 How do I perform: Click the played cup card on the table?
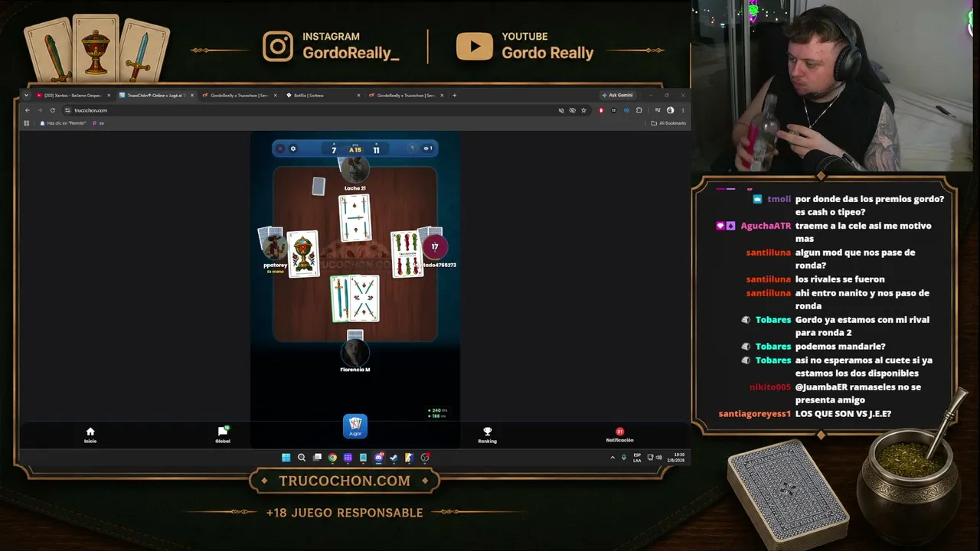304,253
